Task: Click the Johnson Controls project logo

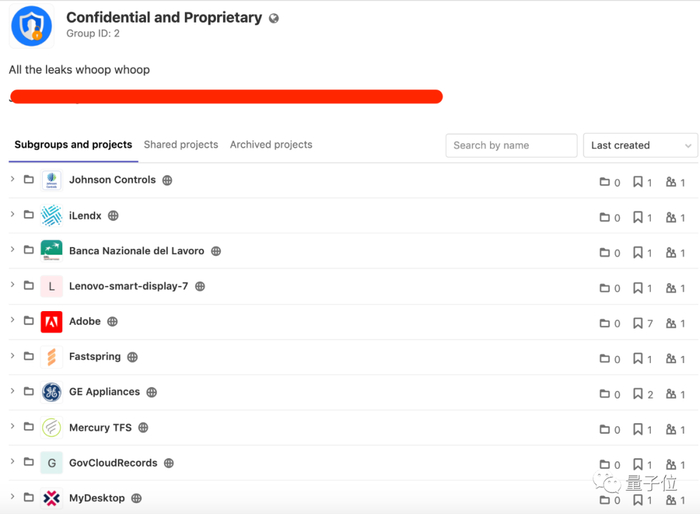Action: tap(52, 181)
